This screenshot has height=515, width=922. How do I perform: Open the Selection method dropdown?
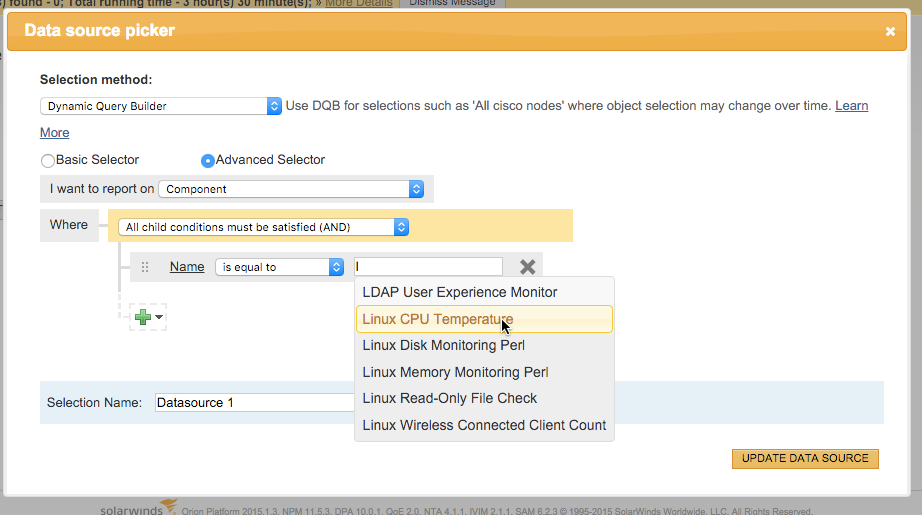161,106
